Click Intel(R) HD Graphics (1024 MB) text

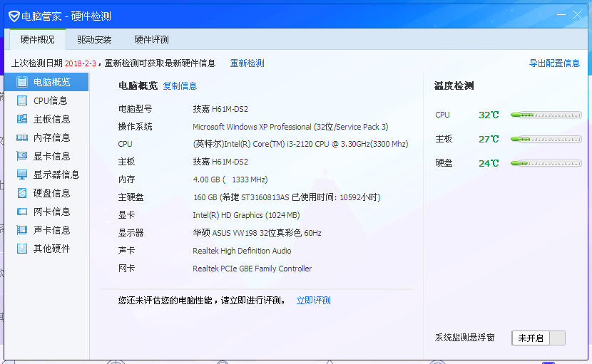[246, 215]
